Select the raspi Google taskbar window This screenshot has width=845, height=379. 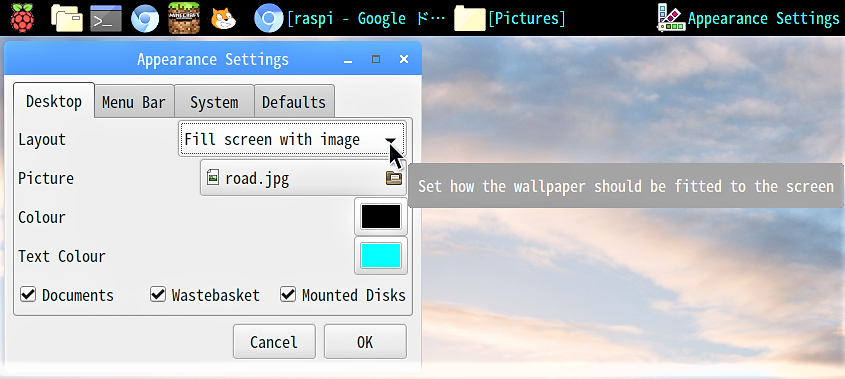click(350, 19)
